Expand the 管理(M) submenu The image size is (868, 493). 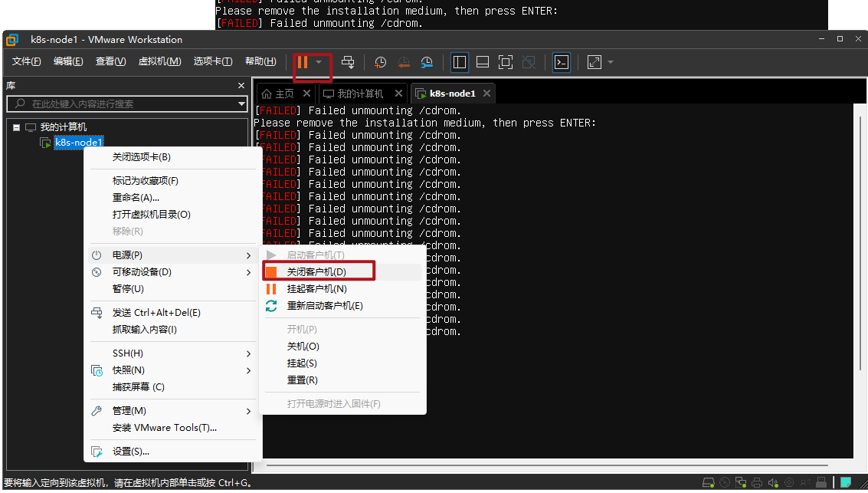(172, 411)
